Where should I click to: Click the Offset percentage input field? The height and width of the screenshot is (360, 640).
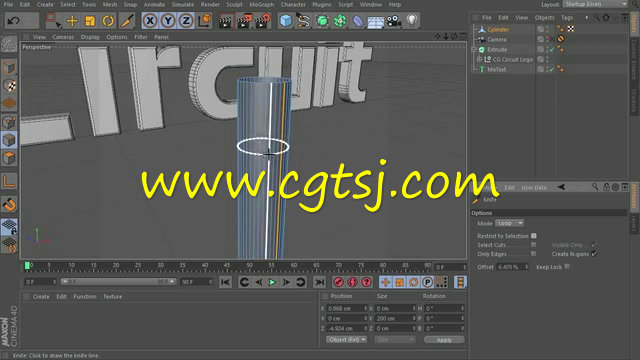point(513,267)
